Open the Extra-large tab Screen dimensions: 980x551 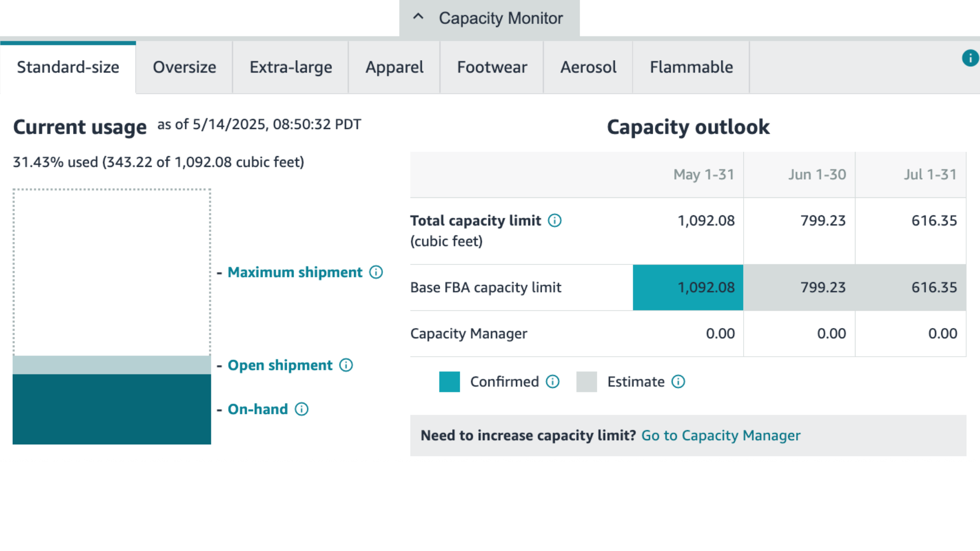pyautogui.click(x=290, y=67)
